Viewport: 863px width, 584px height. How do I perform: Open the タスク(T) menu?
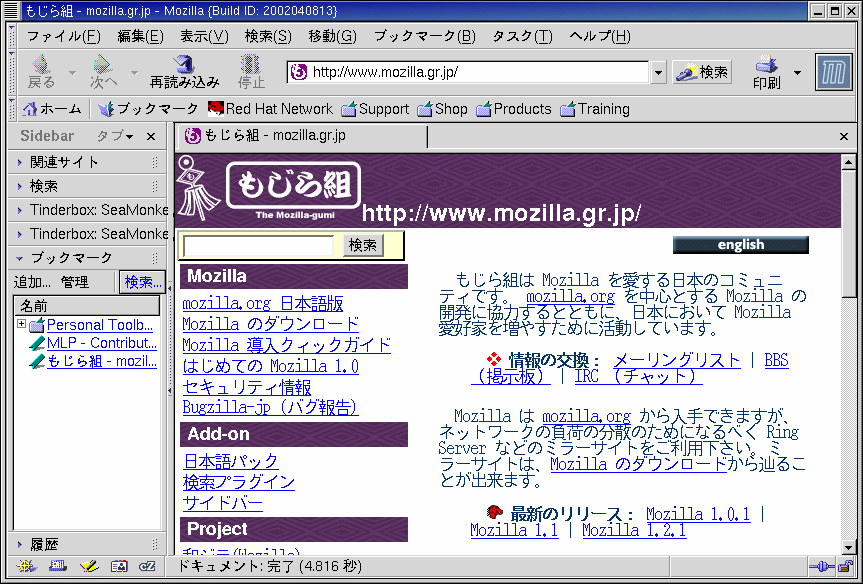click(x=522, y=36)
